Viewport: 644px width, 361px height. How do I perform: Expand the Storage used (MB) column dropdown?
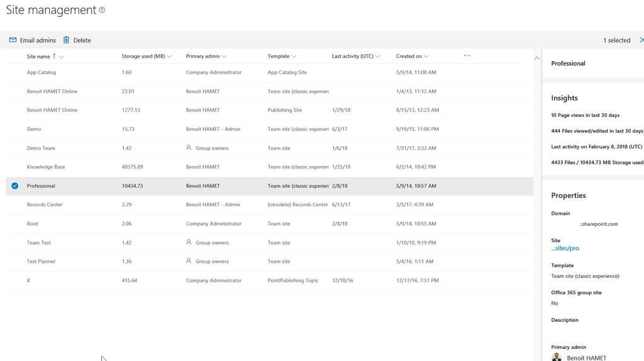coord(170,57)
